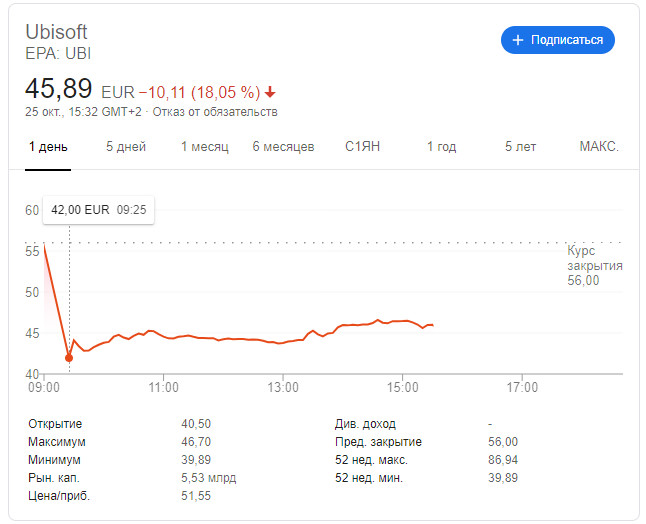Click the Минимум value 39,89
The height and width of the screenshot is (524, 646).
point(196,460)
